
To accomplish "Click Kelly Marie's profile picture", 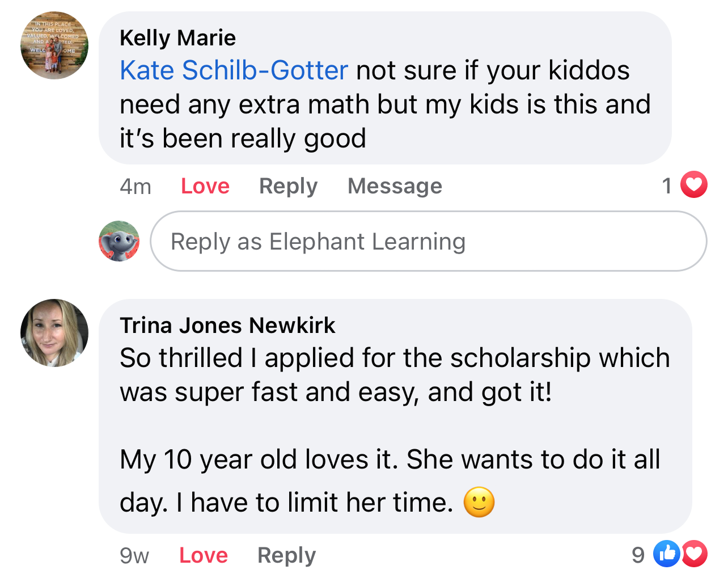I will (54, 45).
